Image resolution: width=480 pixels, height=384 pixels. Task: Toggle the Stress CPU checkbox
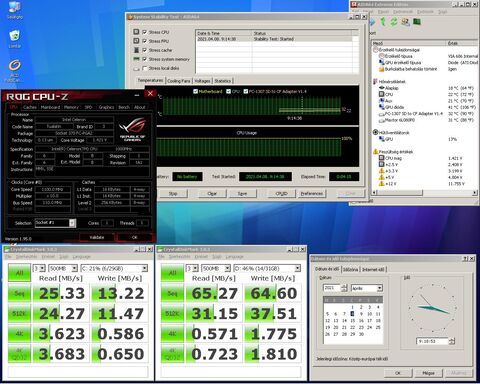(x=145, y=32)
